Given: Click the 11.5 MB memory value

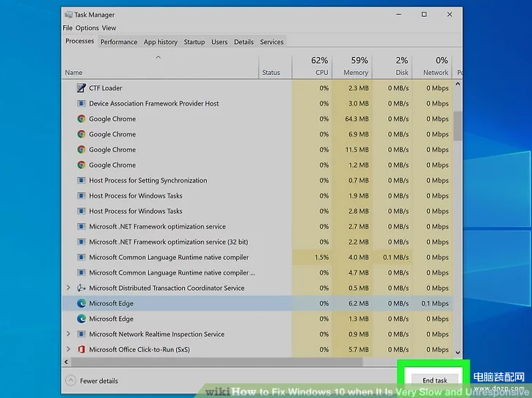Looking at the screenshot, I should pyautogui.click(x=357, y=149).
